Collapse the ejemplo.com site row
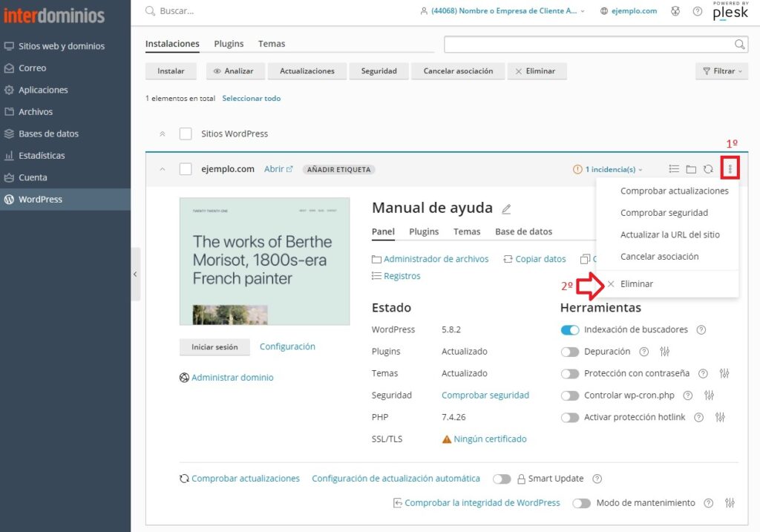The height and width of the screenshot is (532, 760). [163, 169]
